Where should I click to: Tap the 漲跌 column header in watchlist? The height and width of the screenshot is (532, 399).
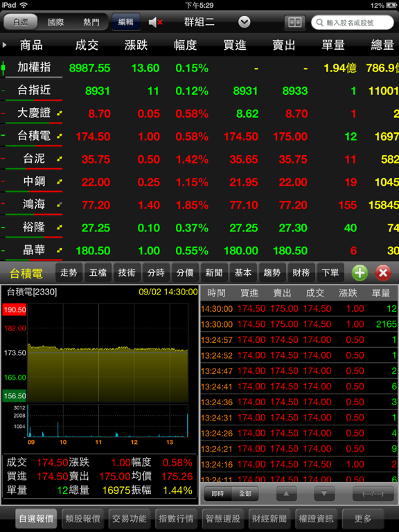click(136, 45)
